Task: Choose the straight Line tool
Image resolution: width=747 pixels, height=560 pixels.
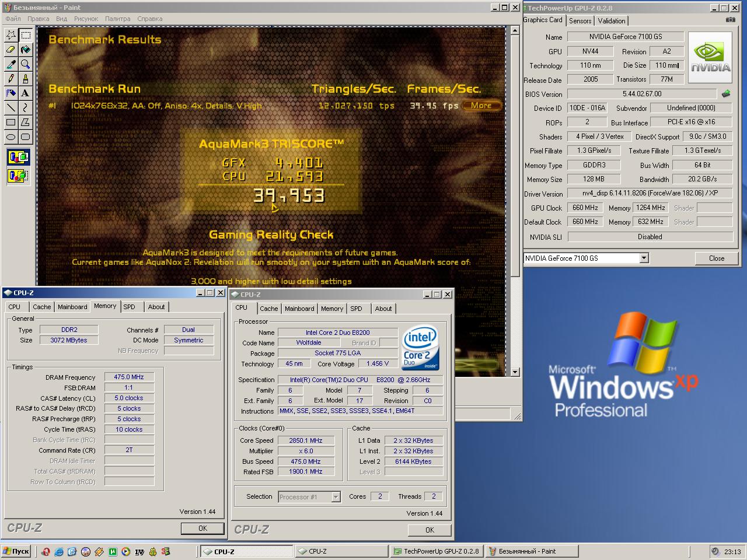Action: (x=11, y=108)
